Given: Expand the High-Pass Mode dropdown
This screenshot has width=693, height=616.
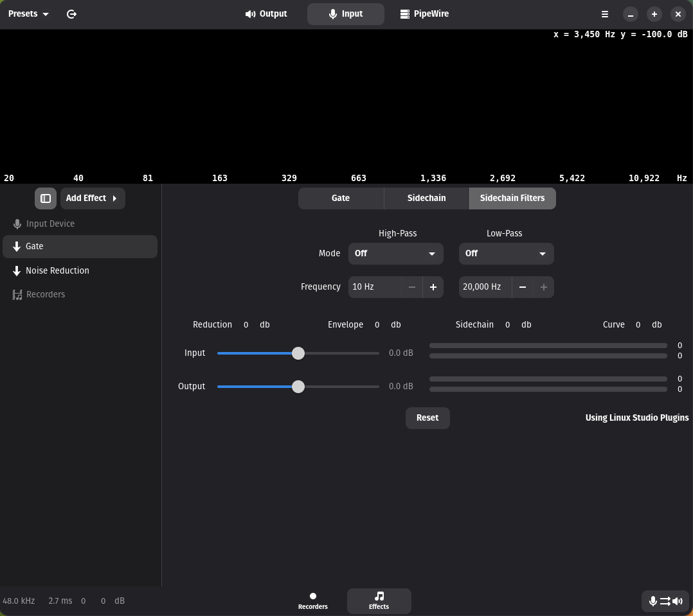Looking at the screenshot, I should 395,254.
